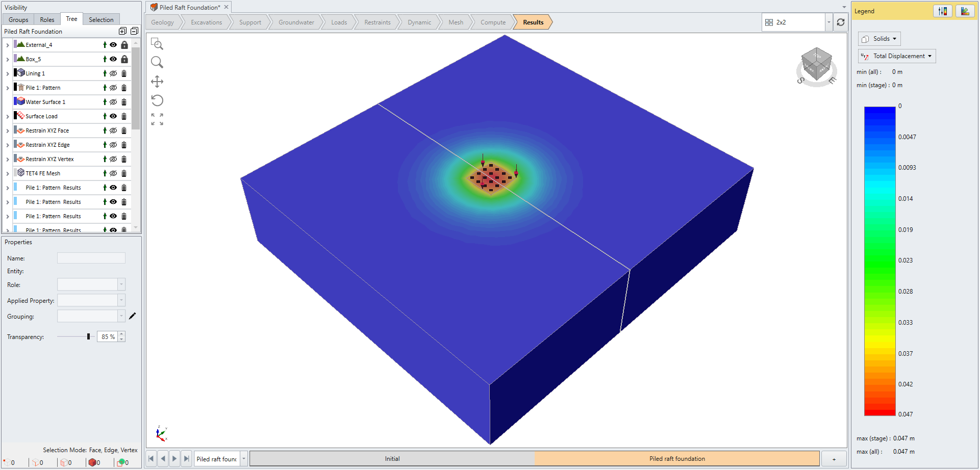Show the Water Surface 1 entity
Image resolution: width=980 pixels, height=470 pixels.
pos(113,102)
